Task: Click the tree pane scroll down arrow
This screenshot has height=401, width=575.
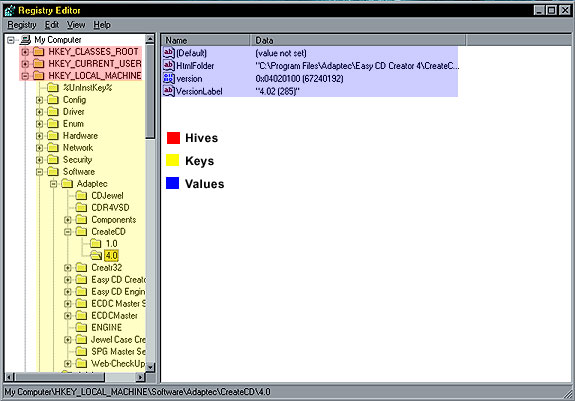Action: point(150,367)
